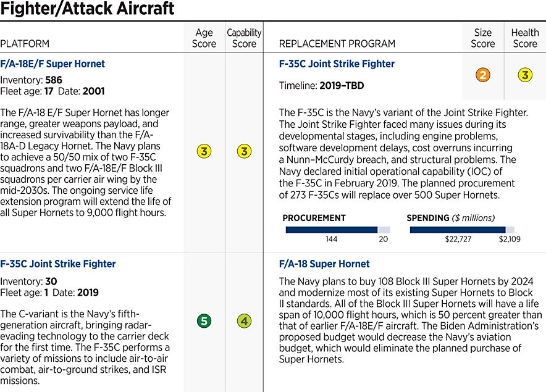This screenshot has height=392, width=546.
Task: Select the REPLACEMENT PROGRAM column header
Action: tap(337, 44)
